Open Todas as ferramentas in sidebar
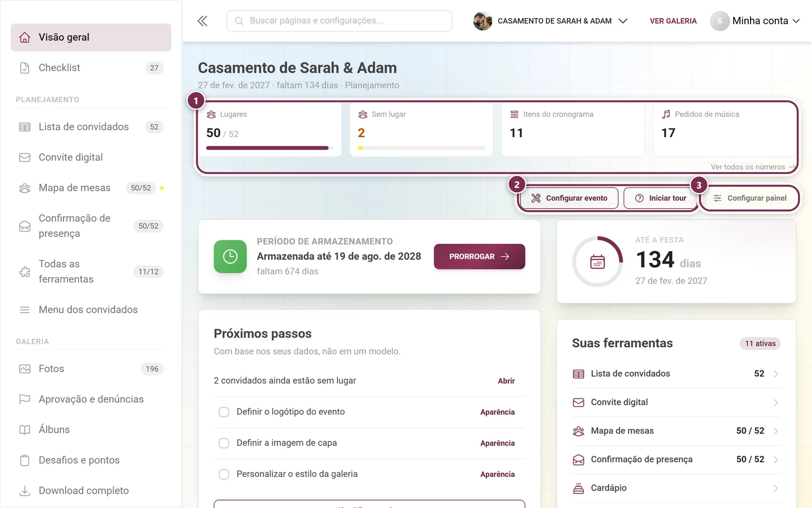Screen dimensions: 812x508 91,271
